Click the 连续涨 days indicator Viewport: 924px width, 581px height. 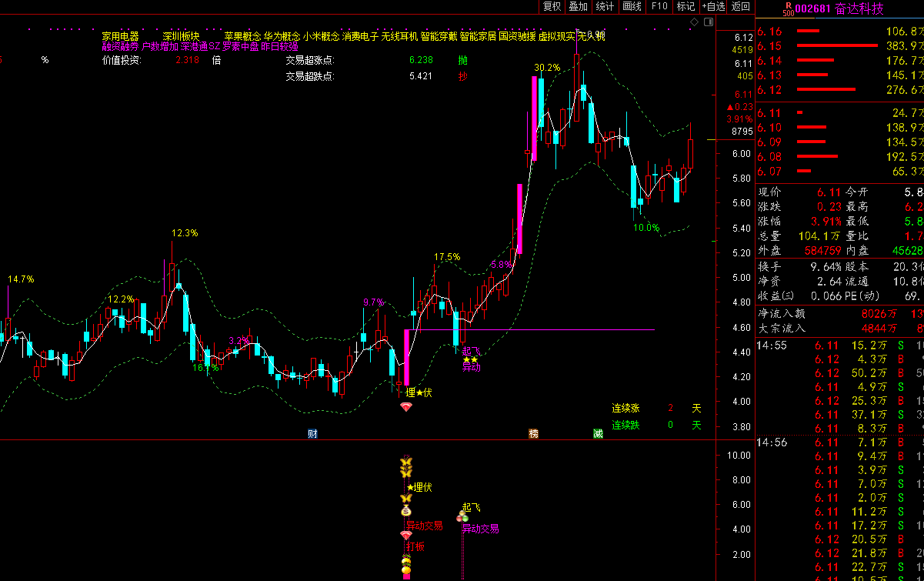(x=656, y=408)
